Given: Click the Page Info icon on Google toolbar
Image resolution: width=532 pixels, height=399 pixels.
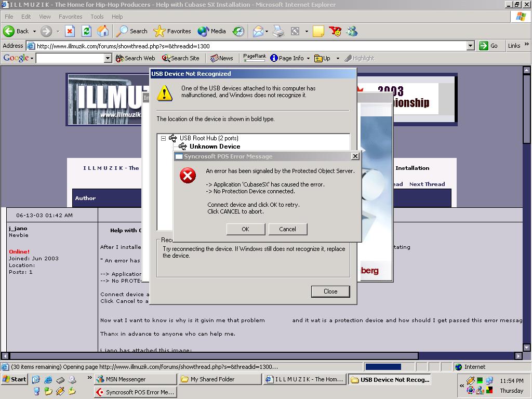Looking at the screenshot, I should (x=274, y=58).
